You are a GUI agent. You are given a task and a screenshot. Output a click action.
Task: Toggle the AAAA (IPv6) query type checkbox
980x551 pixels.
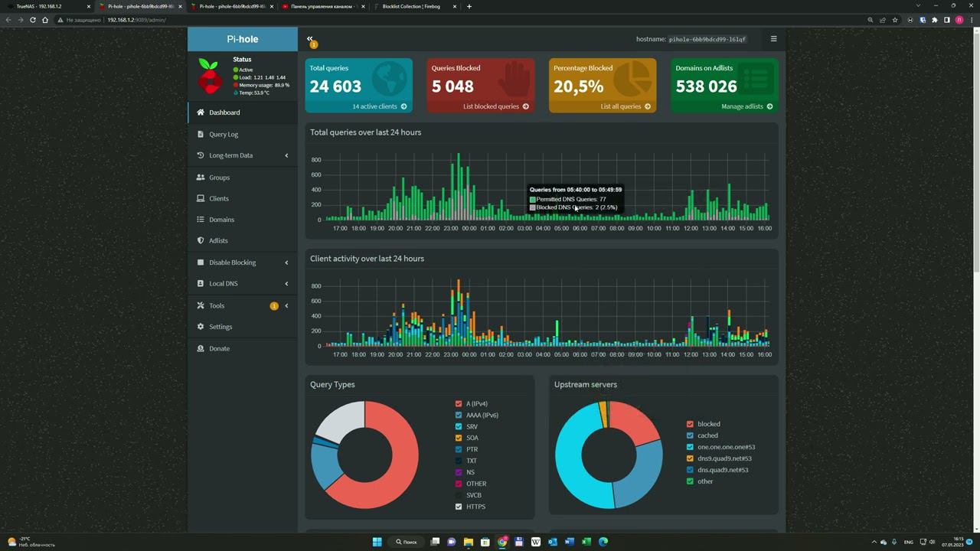tap(459, 416)
